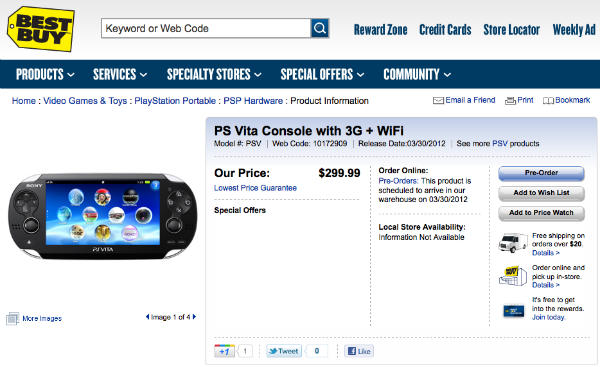Expand the Specialty Stores dropdown menu
This screenshot has width=600, height=367.
[x=214, y=74]
